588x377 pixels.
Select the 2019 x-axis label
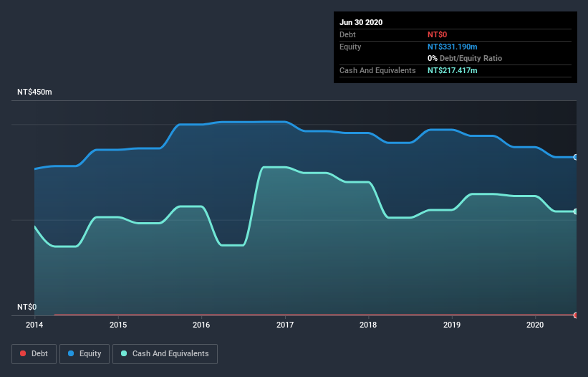tap(452, 325)
